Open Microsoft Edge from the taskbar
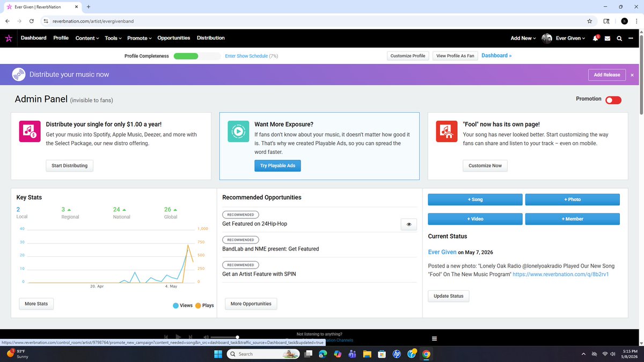This screenshot has width=644, height=362. (x=323, y=354)
